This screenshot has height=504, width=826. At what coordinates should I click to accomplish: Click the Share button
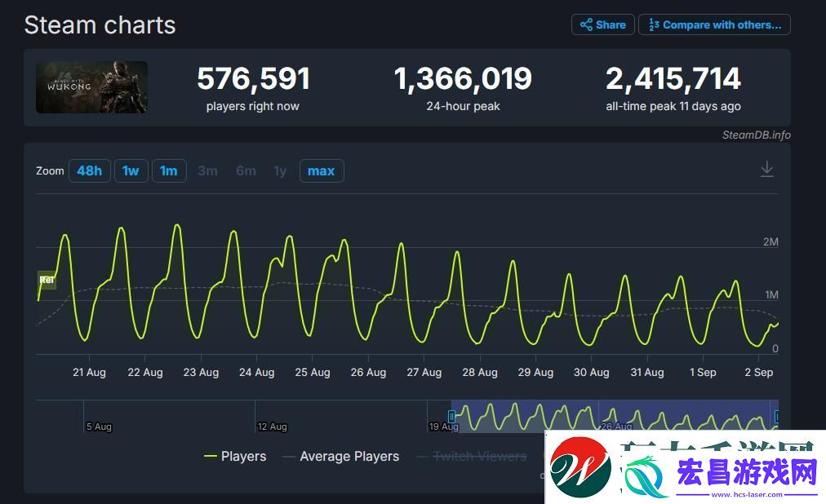point(602,24)
